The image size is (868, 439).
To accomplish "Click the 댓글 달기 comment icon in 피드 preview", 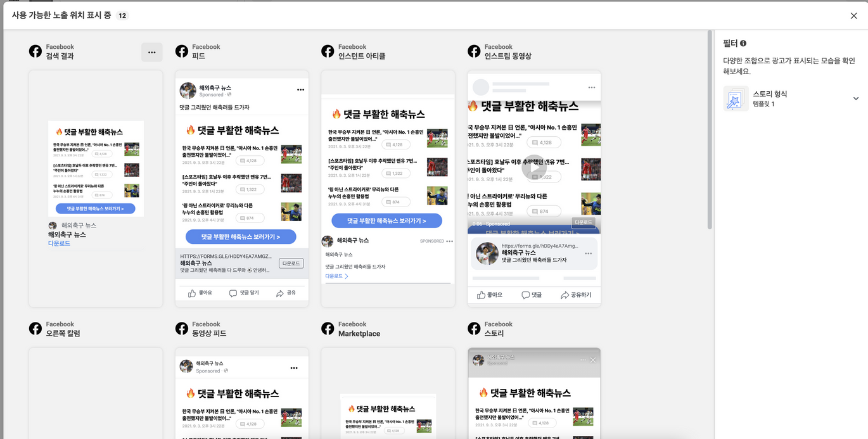I will 233,293.
